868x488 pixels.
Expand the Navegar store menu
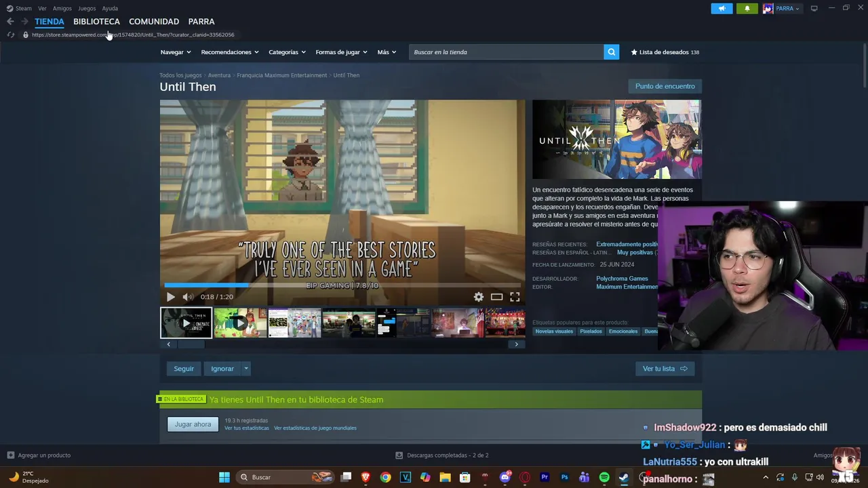tap(176, 52)
